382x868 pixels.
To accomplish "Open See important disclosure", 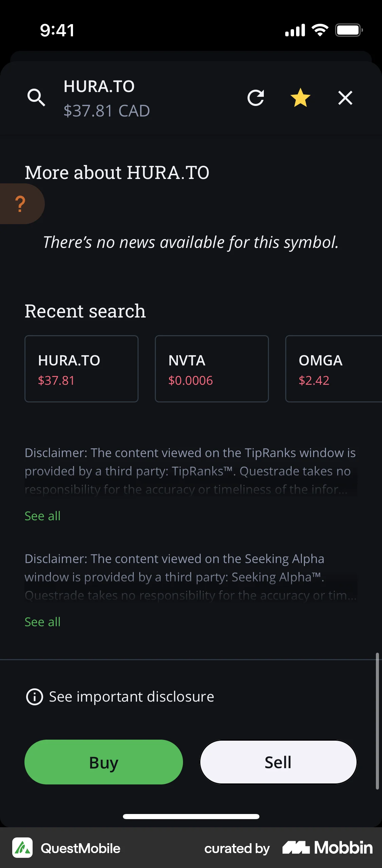I will 131,697.
